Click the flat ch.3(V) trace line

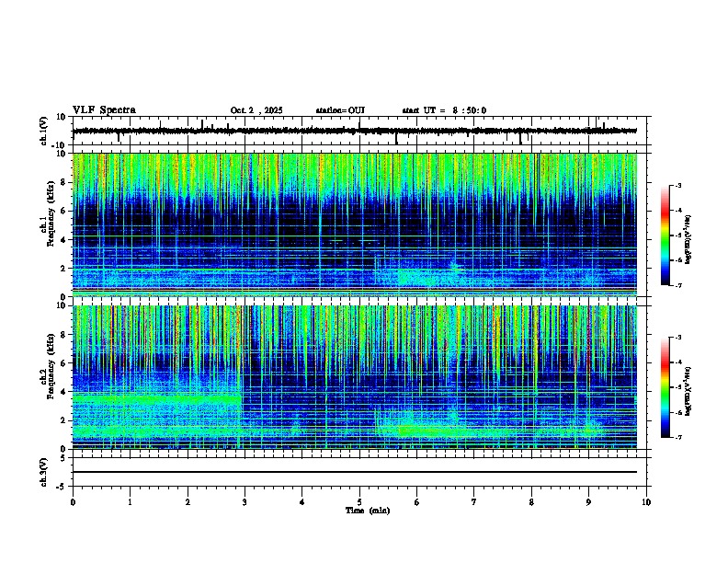[355, 472]
